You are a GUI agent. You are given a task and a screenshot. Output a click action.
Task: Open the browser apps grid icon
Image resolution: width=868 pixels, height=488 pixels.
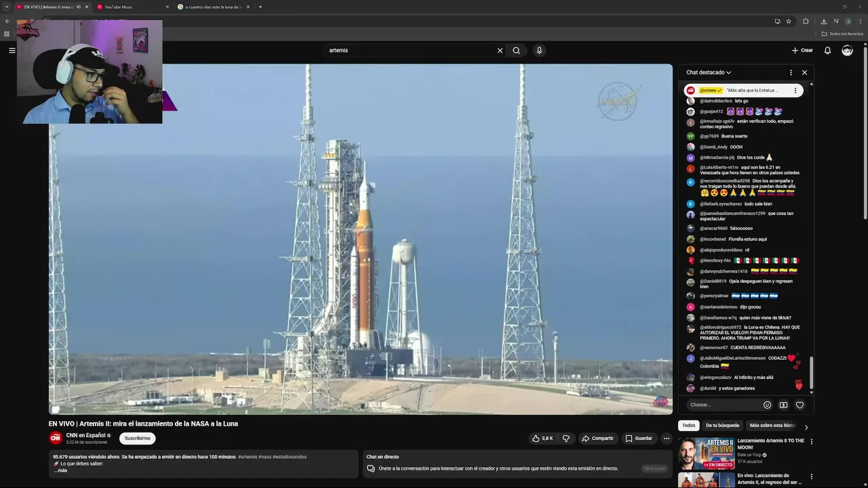pos(7,34)
